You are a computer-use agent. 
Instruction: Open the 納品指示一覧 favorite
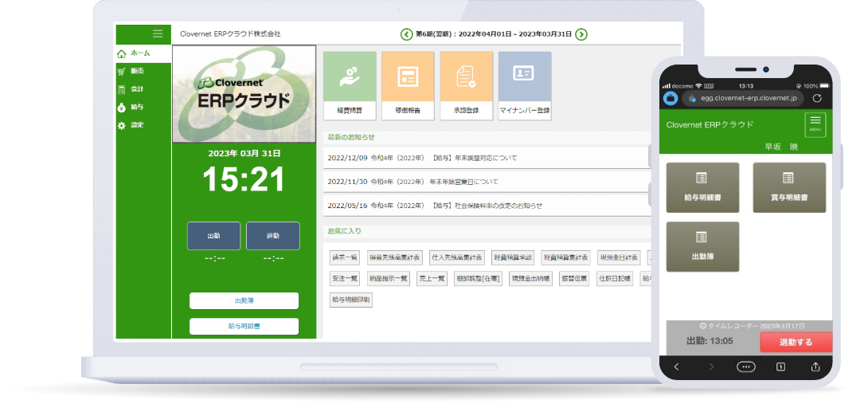pos(389,279)
